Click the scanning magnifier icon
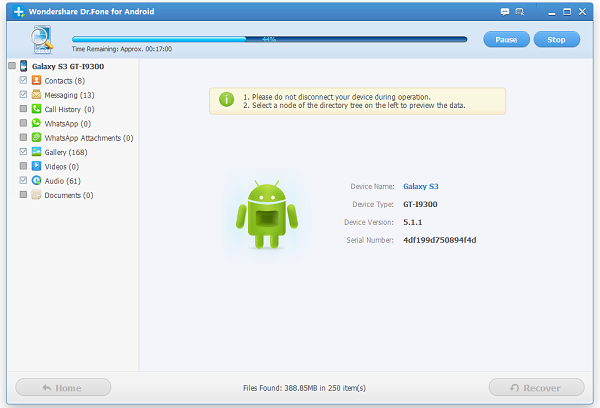Viewport: 600px width, 408px height. (x=42, y=39)
